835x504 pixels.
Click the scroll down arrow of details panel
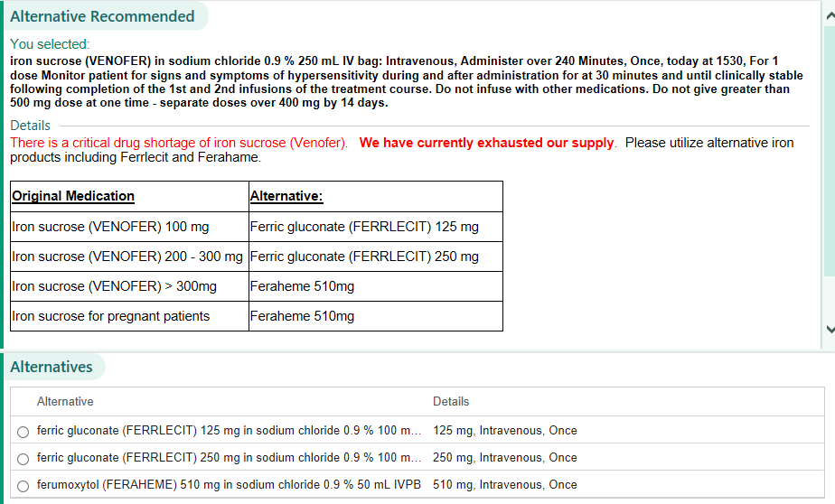(829, 330)
